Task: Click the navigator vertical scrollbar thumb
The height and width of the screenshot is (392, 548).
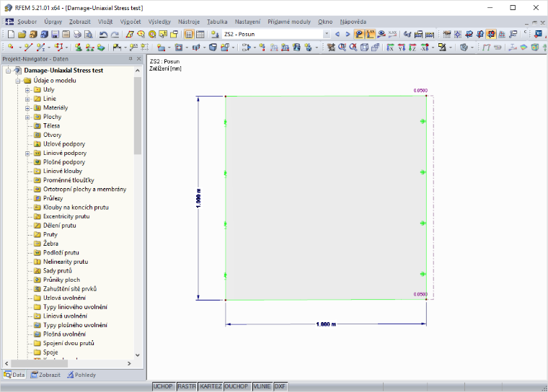Action: click(x=138, y=115)
